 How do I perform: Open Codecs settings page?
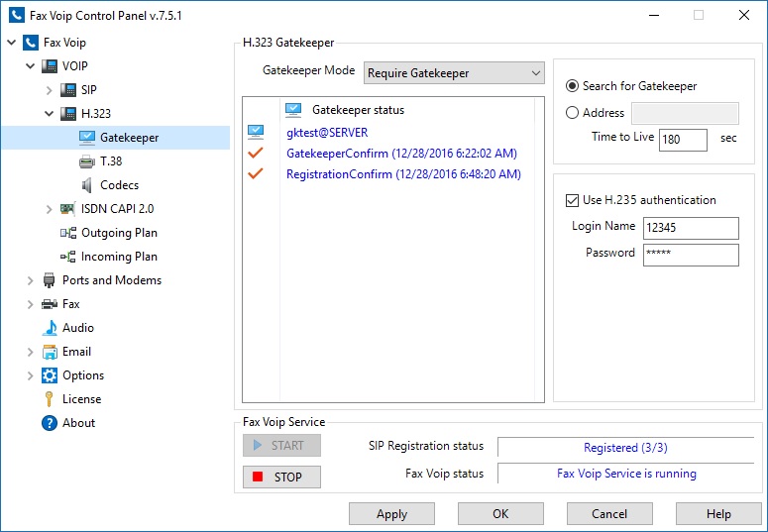coord(120,185)
